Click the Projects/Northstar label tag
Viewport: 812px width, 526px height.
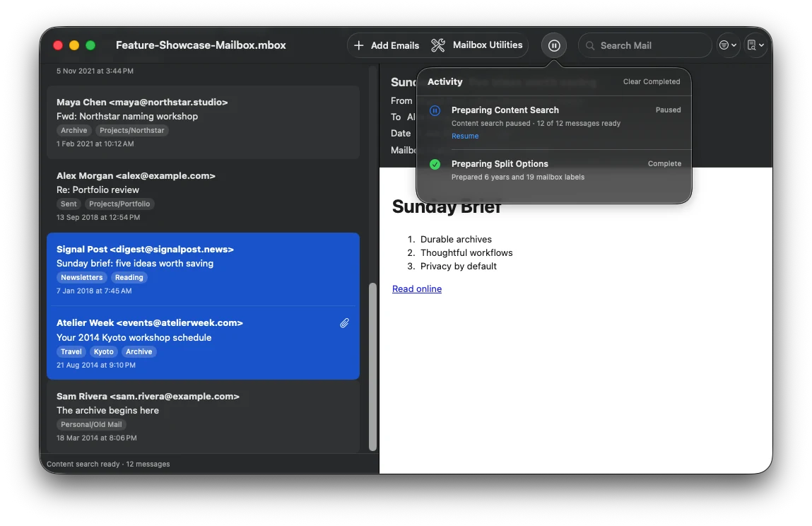(132, 131)
